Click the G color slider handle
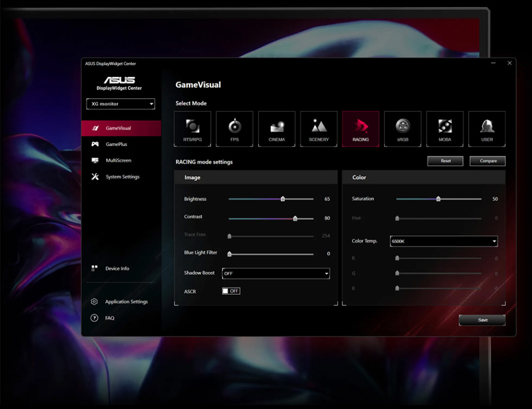The width and height of the screenshot is (532, 409). (397, 273)
